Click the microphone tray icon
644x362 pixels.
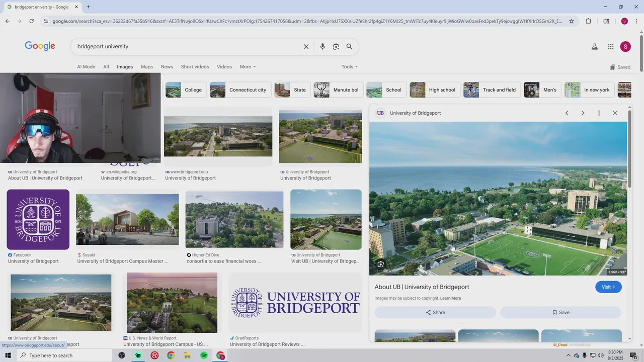point(584,355)
